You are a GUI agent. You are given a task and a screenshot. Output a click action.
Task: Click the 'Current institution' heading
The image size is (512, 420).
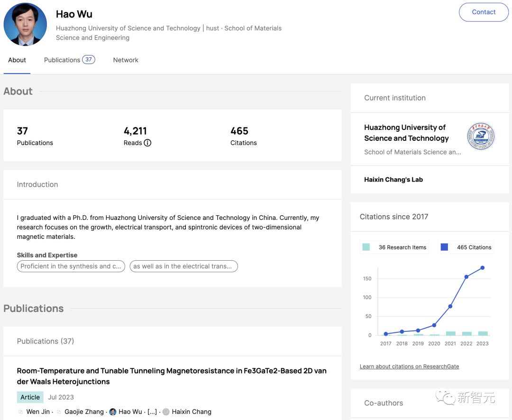(395, 98)
